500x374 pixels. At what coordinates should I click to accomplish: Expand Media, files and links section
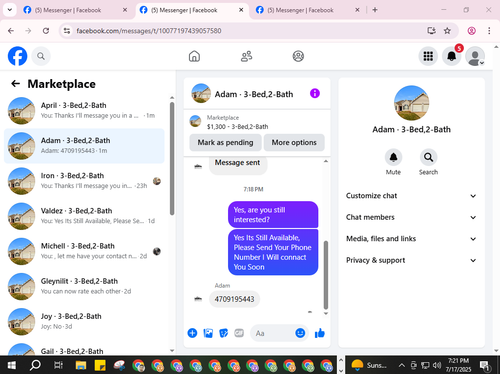411,239
